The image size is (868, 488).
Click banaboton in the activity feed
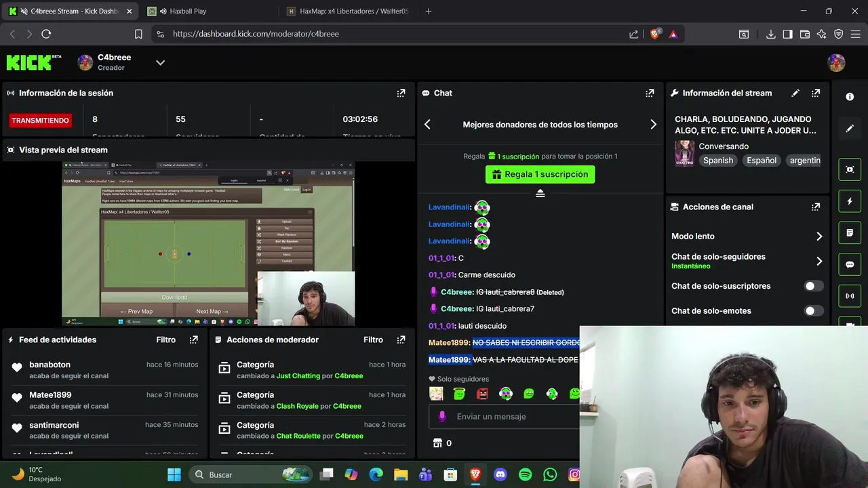50,365
